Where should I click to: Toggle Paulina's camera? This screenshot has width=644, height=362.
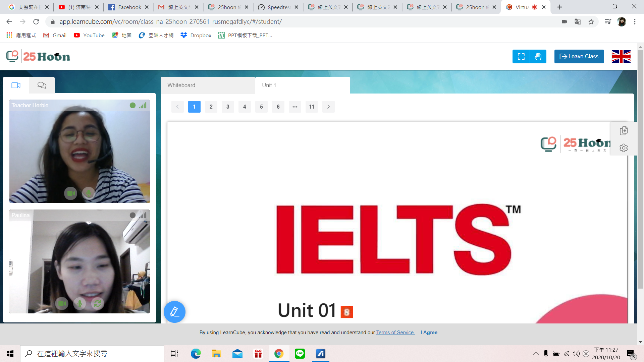pyautogui.click(x=62, y=303)
